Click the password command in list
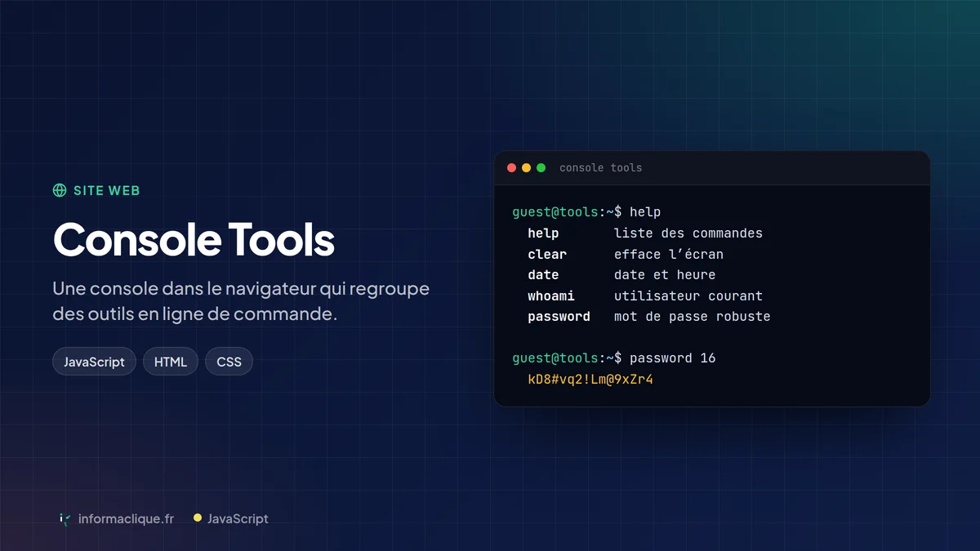This screenshot has height=551, width=980. [x=559, y=317]
